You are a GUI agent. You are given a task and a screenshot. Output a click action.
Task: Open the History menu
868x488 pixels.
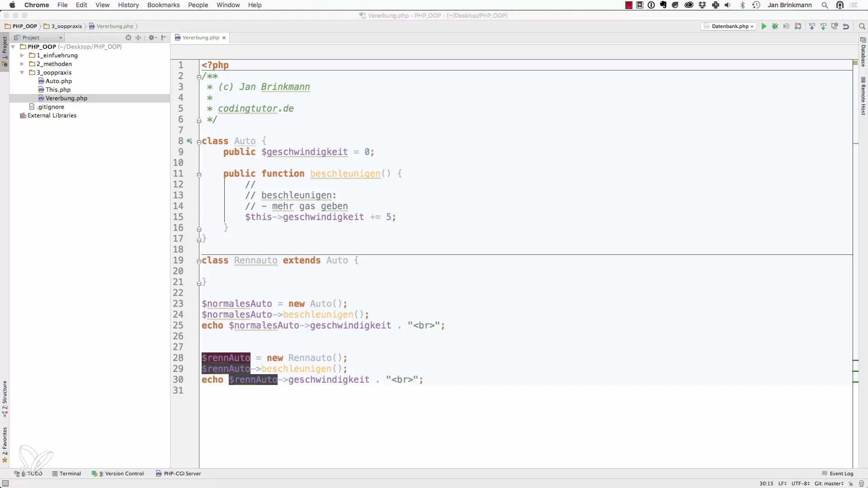128,5
